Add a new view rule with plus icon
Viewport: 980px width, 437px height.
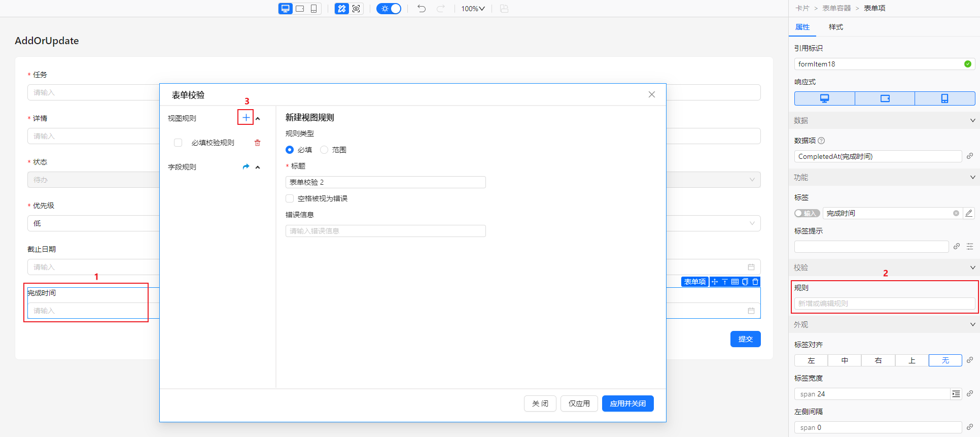[246, 118]
